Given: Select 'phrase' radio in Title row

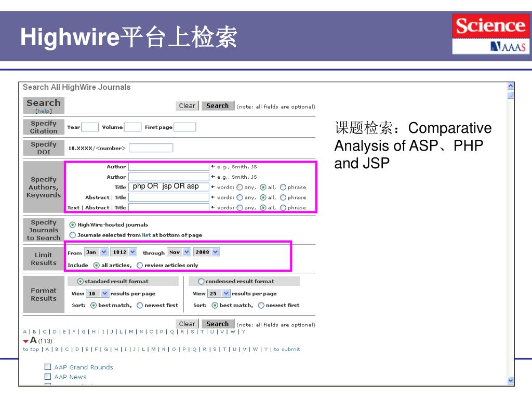Looking at the screenshot, I should pos(283,187).
